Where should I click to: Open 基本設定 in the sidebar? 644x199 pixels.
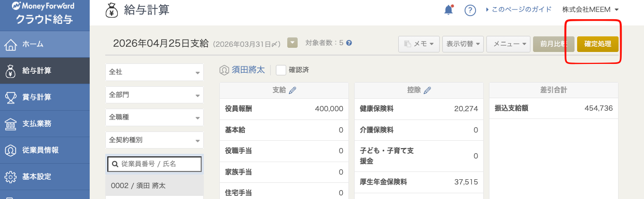pos(45,177)
